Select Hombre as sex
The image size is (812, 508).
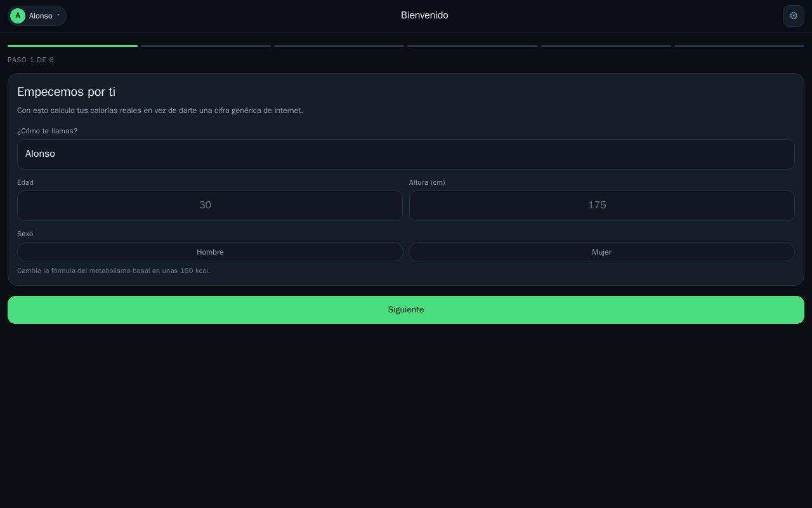(210, 252)
